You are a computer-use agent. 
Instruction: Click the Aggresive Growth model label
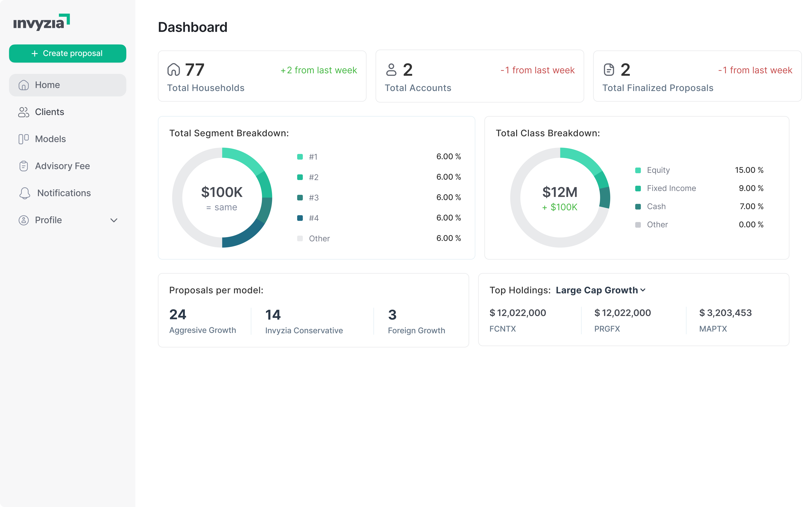[x=202, y=330]
